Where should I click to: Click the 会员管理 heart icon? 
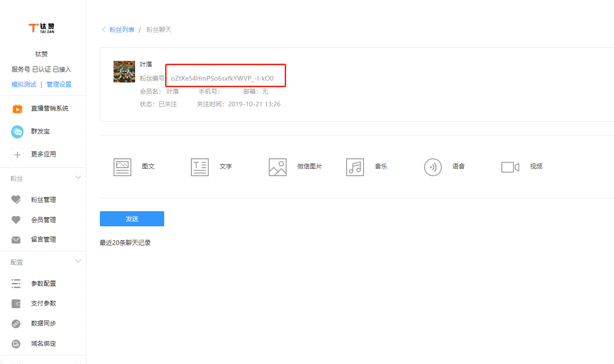(16, 220)
